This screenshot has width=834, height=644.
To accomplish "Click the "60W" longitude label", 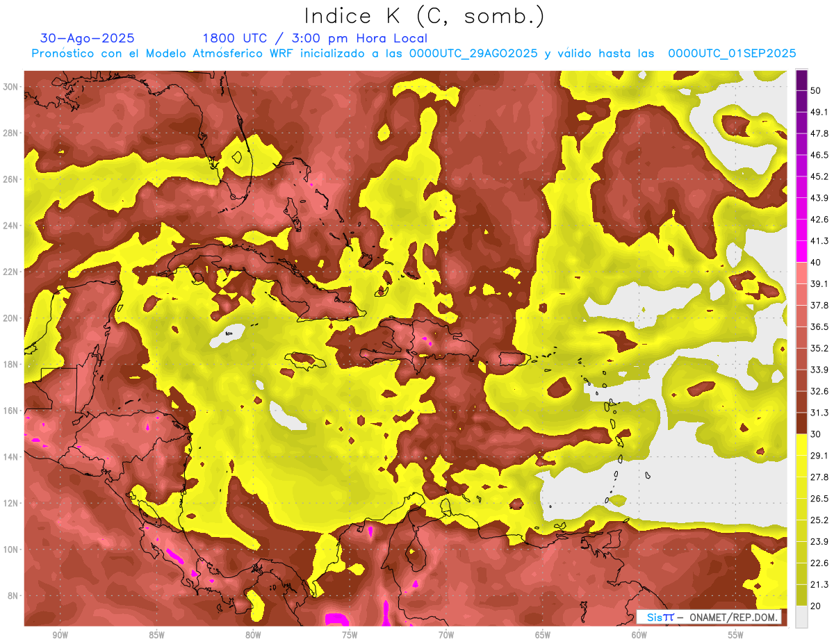I will [x=639, y=635].
